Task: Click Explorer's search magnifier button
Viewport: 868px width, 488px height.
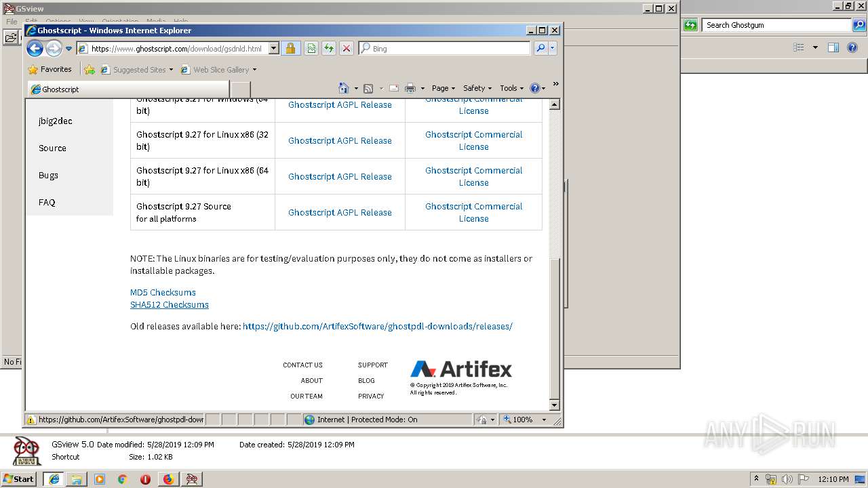Action: pos(860,25)
